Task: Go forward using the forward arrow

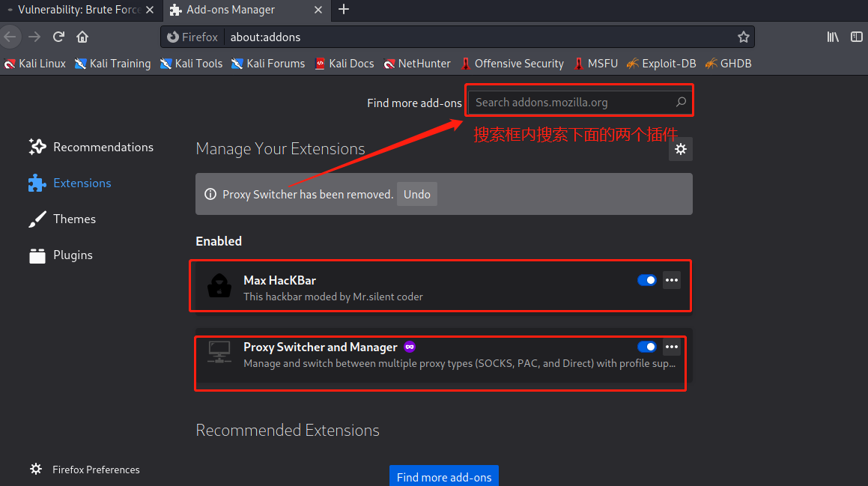Action: [x=34, y=37]
